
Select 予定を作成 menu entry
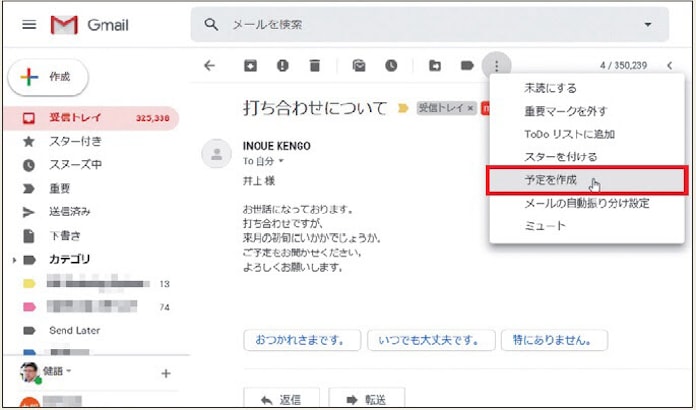587,180
